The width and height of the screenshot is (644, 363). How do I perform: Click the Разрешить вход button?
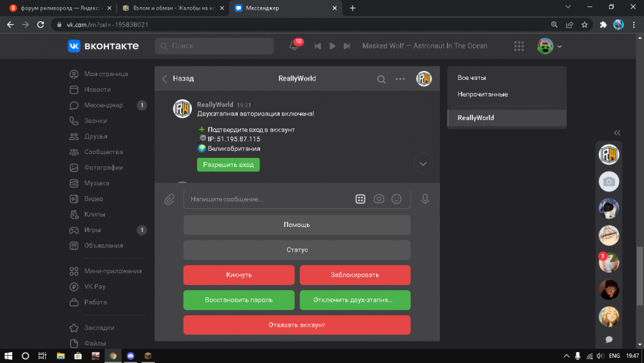click(229, 165)
